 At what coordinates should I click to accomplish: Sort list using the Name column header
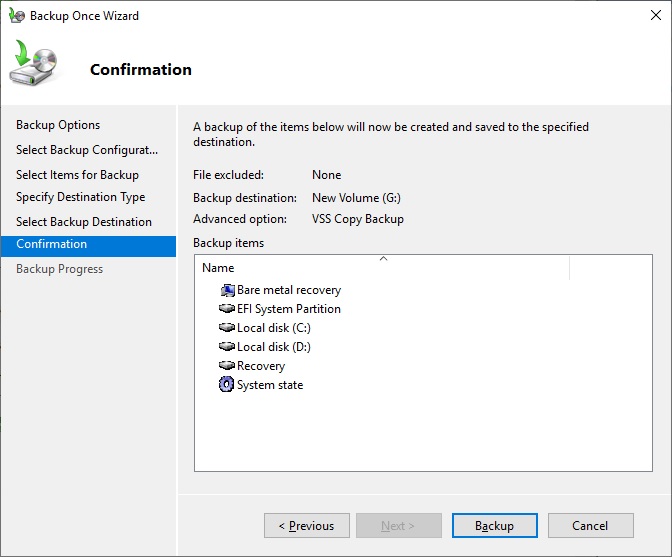(x=380, y=268)
